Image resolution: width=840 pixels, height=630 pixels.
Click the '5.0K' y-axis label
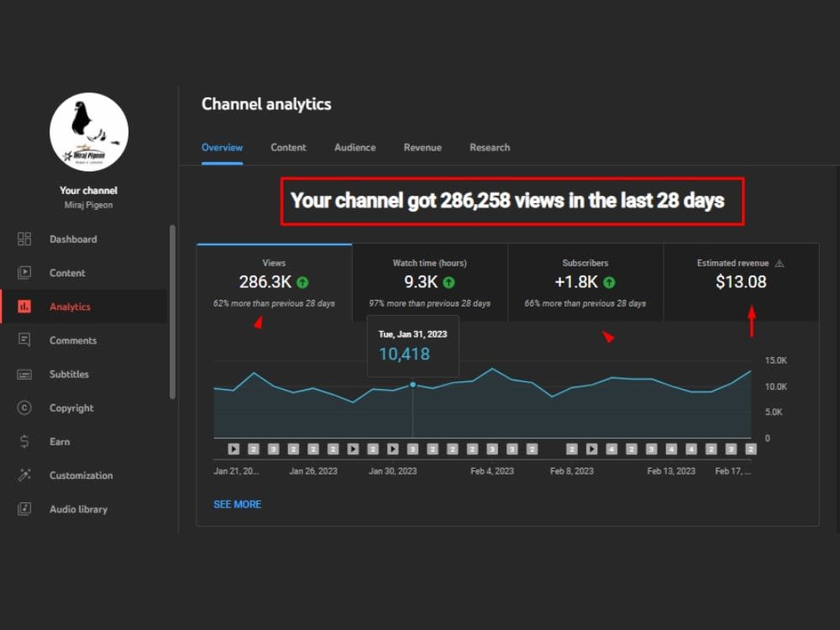point(774,412)
